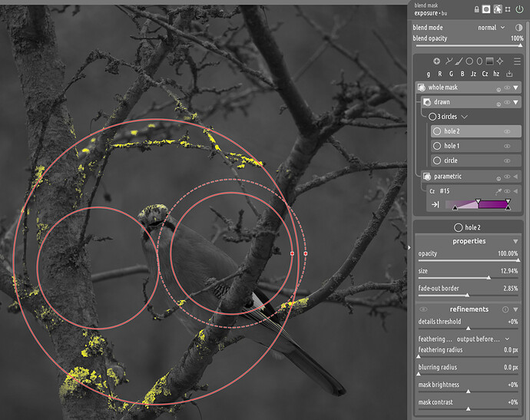
Task: Adjust the blend opacity slider
Action: 468,45
